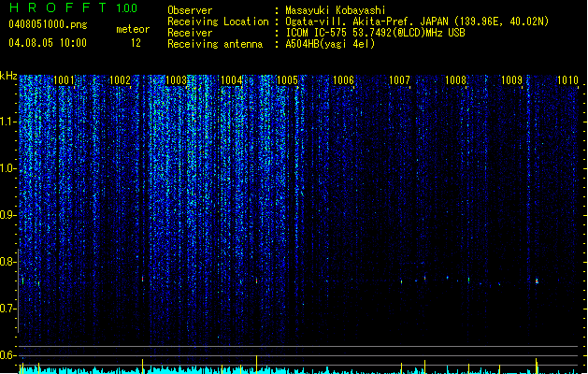Click the Receiver field label

tap(190, 33)
